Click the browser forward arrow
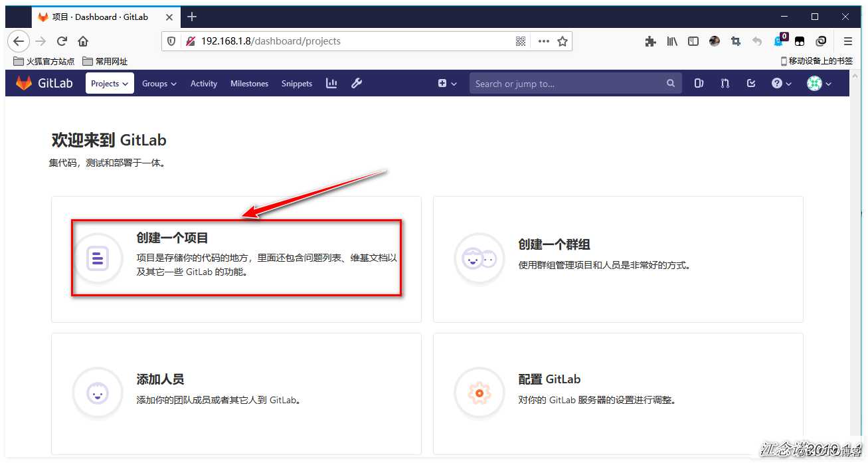Viewport: 868px width, 463px height. pos(41,41)
